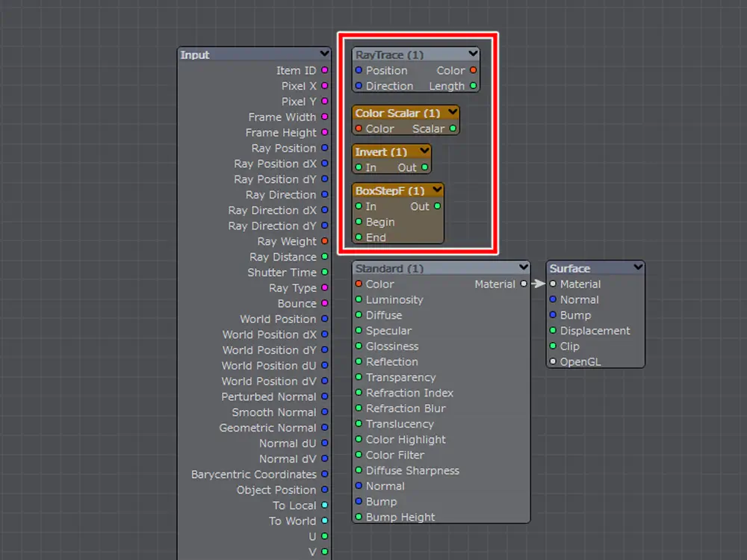Click the RayTrace Length output socket

tap(473, 86)
